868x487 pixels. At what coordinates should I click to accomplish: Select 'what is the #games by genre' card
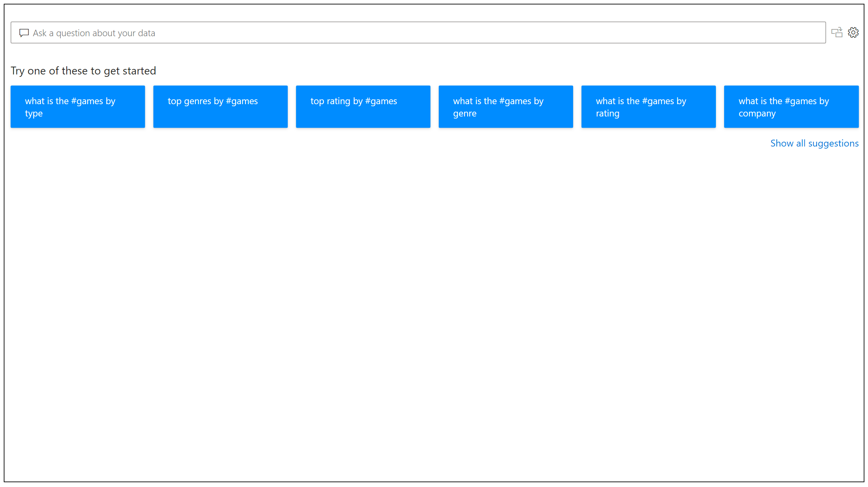506,107
